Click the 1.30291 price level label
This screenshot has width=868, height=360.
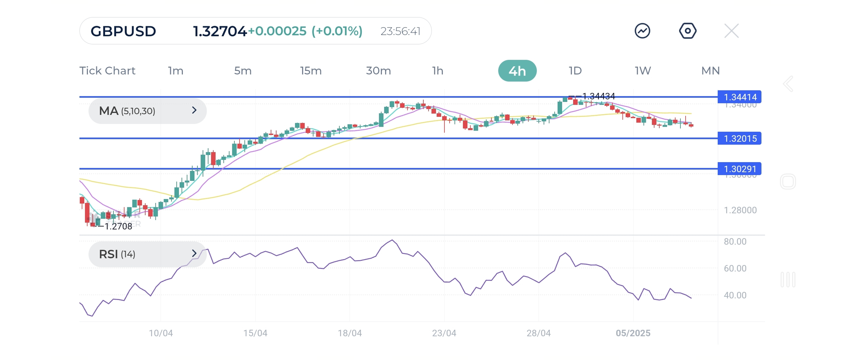point(739,169)
